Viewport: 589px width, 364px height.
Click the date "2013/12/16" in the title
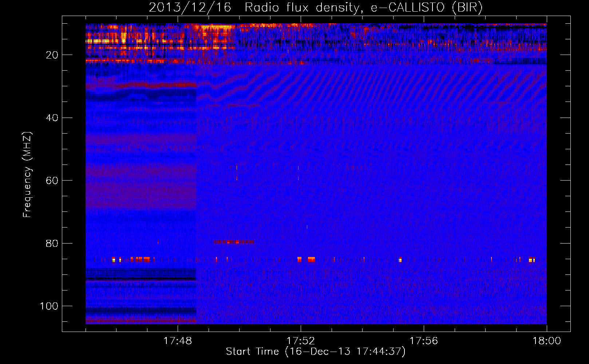(190, 8)
